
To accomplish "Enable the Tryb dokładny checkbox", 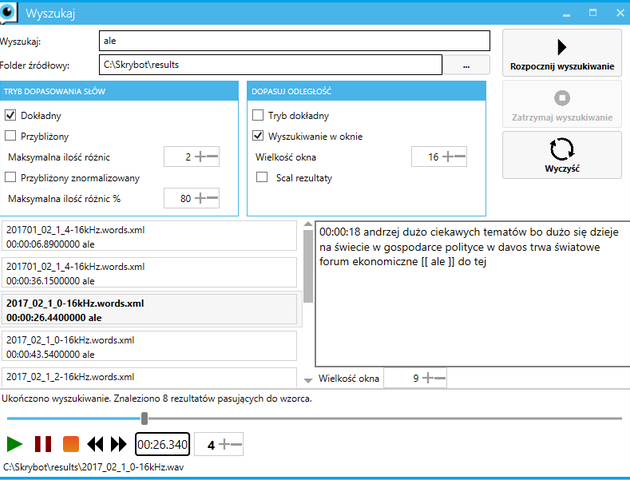I will [258, 115].
